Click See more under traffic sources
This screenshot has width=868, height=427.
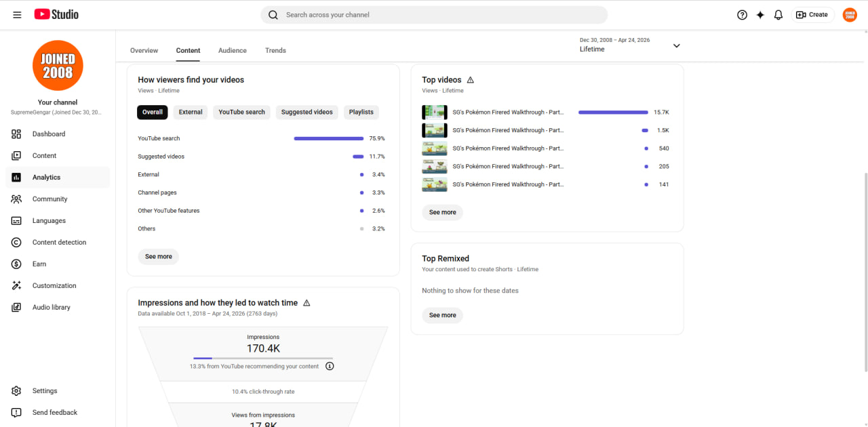159,257
